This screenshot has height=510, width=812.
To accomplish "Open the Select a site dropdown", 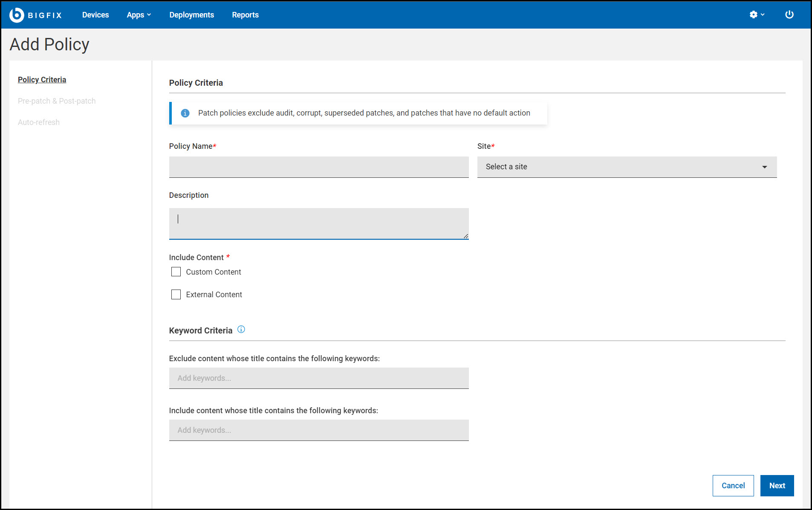I will pyautogui.click(x=627, y=167).
